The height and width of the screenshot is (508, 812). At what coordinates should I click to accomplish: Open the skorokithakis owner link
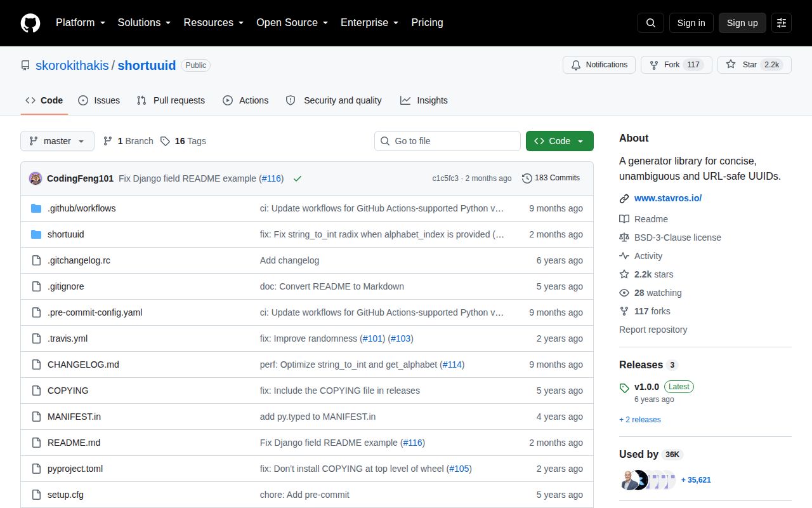point(72,65)
